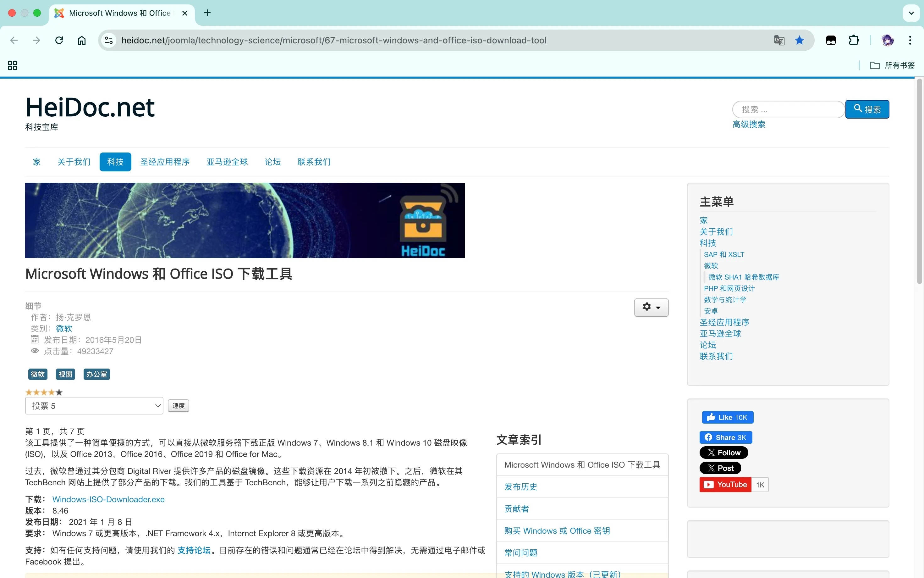This screenshot has width=924, height=578.
Task: Open the article gear options dropdown
Action: (651, 307)
